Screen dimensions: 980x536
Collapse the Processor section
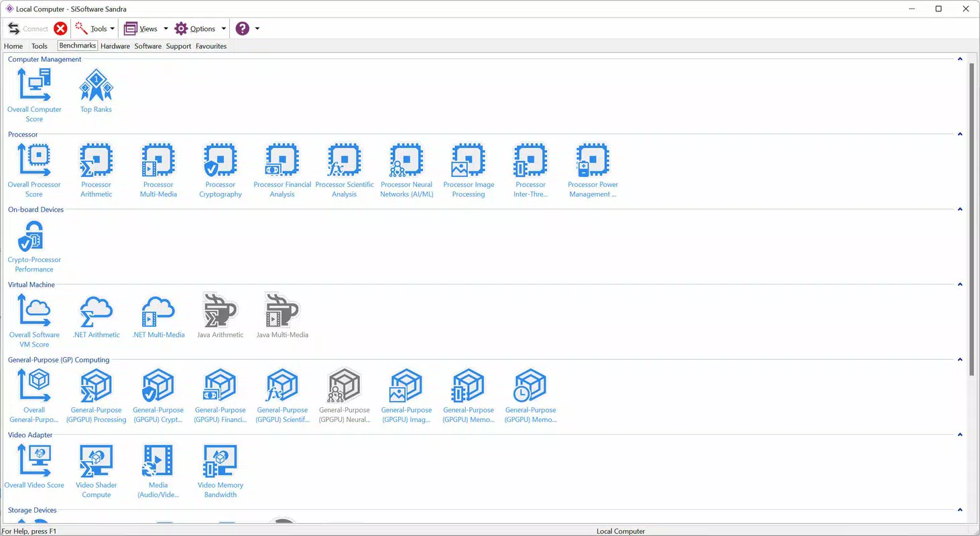coord(960,134)
